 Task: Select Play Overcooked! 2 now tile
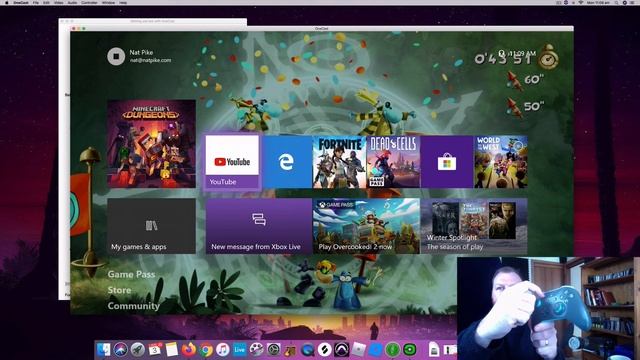[x=366, y=226]
